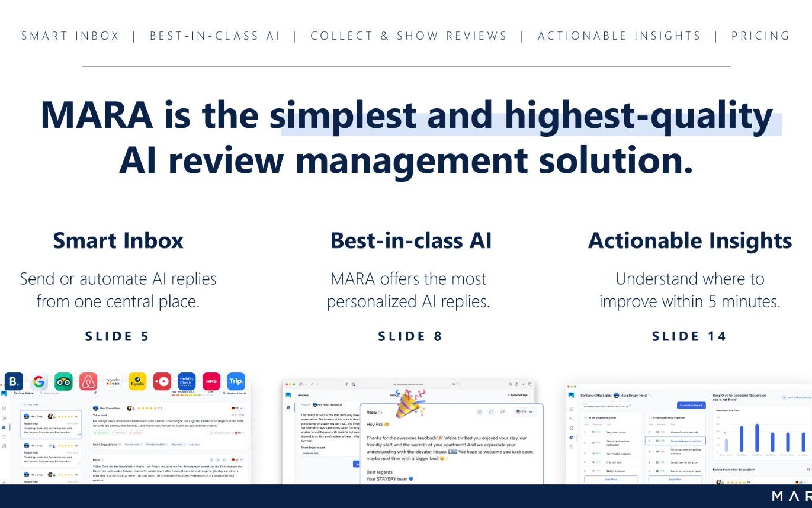Select the 'Scrambled egg is not fresh' row

[675, 441]
